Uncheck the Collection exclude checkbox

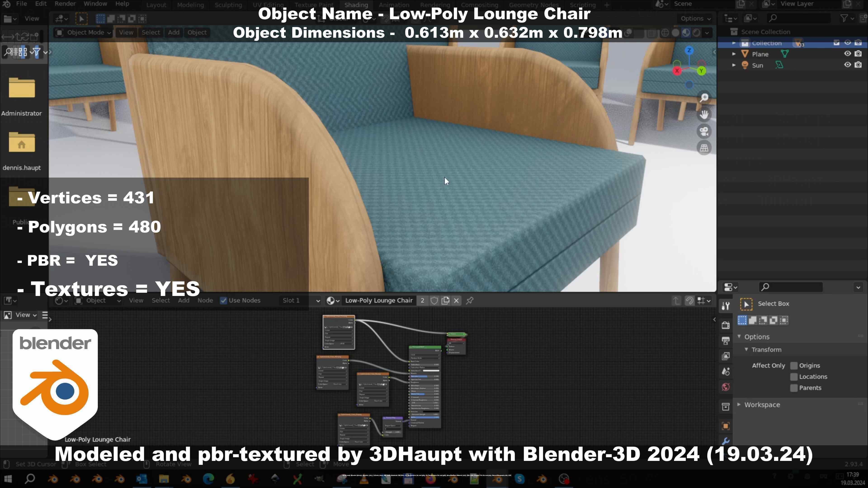836,42
